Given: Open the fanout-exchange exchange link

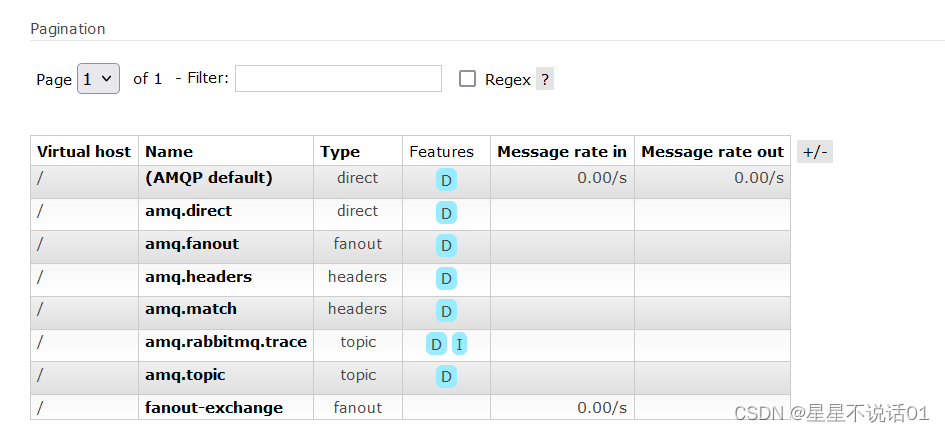Looking at the screenshot, I should tap(214, 408).
